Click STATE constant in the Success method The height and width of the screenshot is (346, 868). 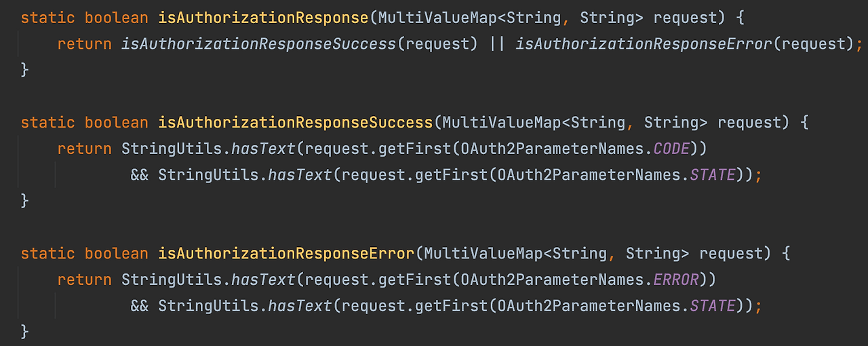(713, 175)
